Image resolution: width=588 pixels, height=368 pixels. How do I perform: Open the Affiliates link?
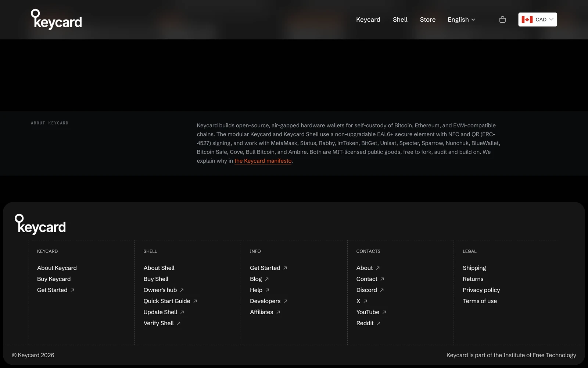(x=262, y=312)
